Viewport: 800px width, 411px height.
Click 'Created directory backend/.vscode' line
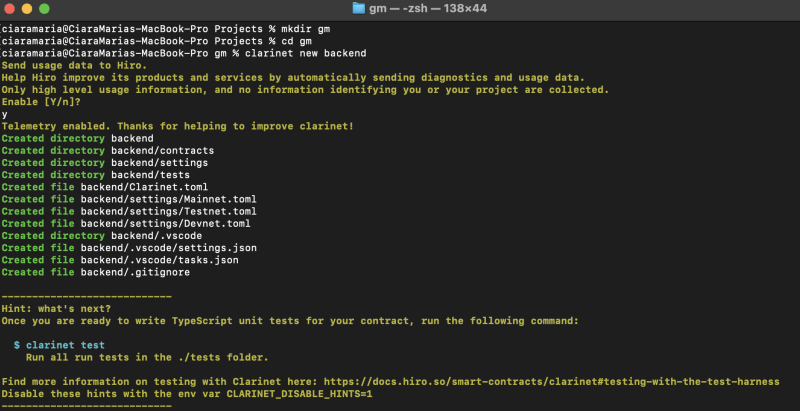pos(102,236)
